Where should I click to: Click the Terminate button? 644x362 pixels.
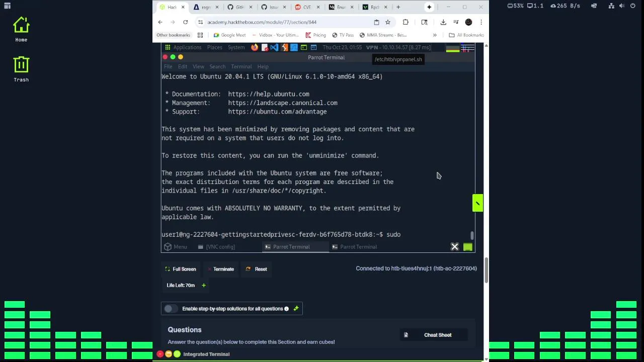tap(220, 269)
